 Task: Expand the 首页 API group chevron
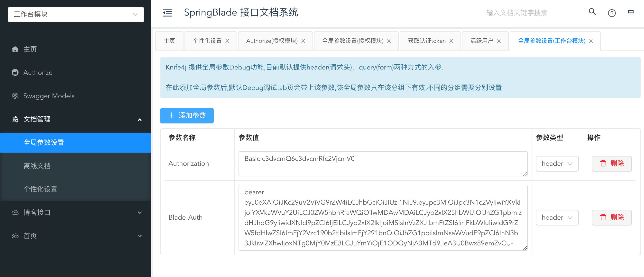(140, 236)
